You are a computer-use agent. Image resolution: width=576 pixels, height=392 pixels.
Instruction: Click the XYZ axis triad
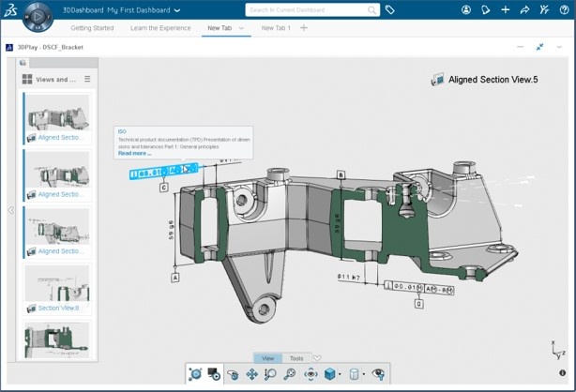click(558, 350)
